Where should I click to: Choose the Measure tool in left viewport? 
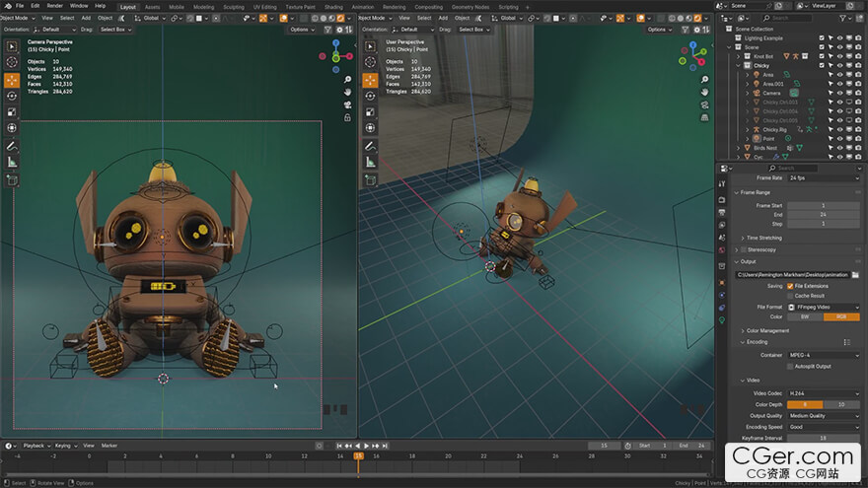(12, 161)
